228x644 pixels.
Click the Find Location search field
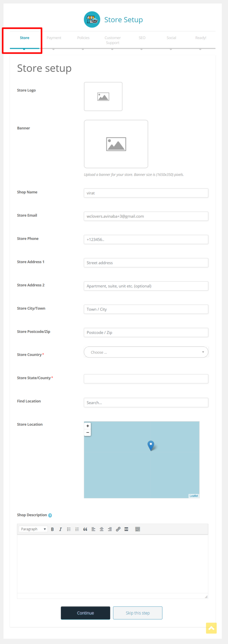tap(146, 402)
